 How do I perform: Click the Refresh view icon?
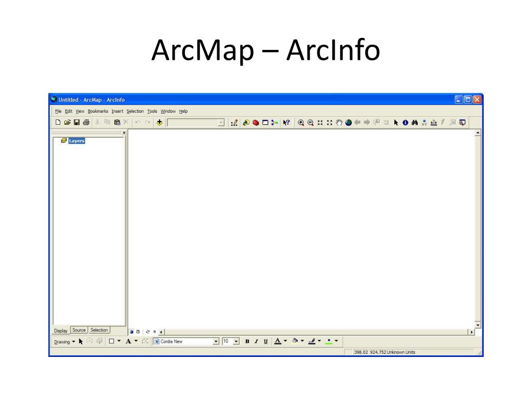click(148, 332)
